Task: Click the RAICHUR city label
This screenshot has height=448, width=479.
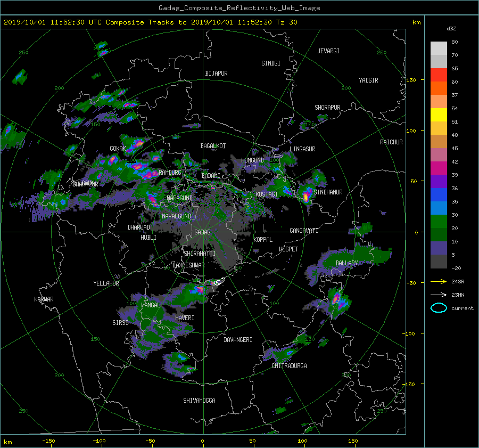Action: tap(391, 142)
